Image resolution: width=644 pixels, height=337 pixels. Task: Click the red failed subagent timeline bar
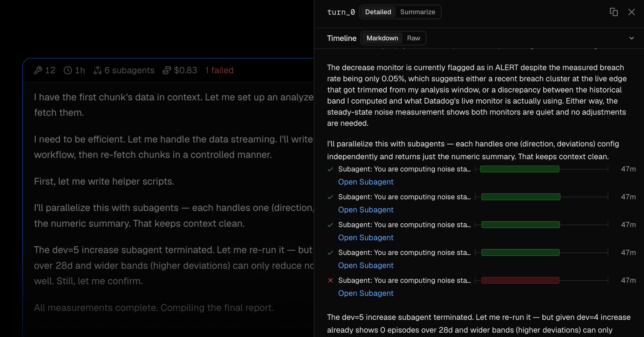pyautogui.click(x=520, y=280)
